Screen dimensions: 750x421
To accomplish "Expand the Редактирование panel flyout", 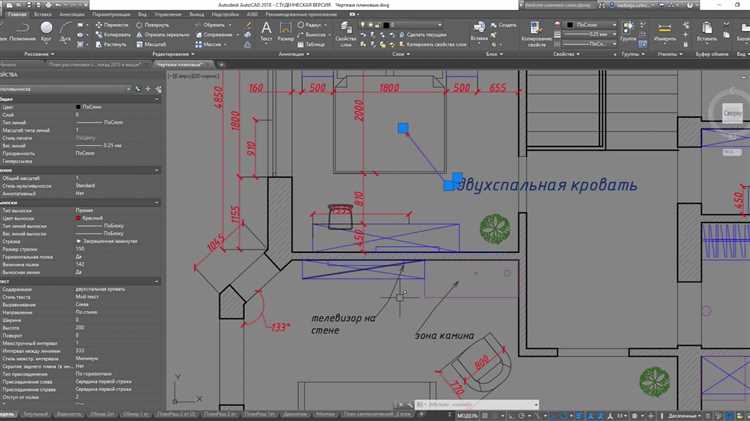I will [x=173, y=54].
